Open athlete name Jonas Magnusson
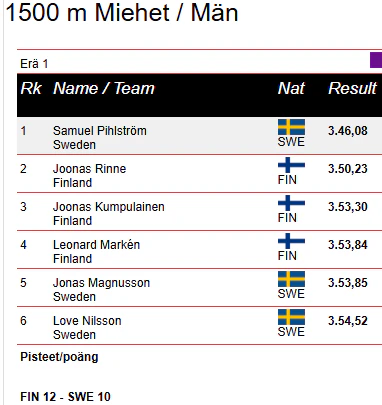 pos(101,283)
